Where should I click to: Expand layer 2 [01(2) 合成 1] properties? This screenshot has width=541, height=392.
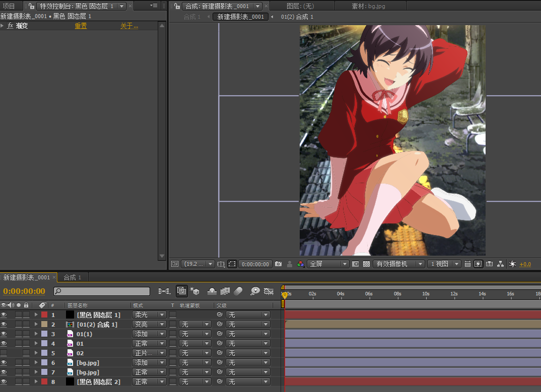(x=36, y=325)
